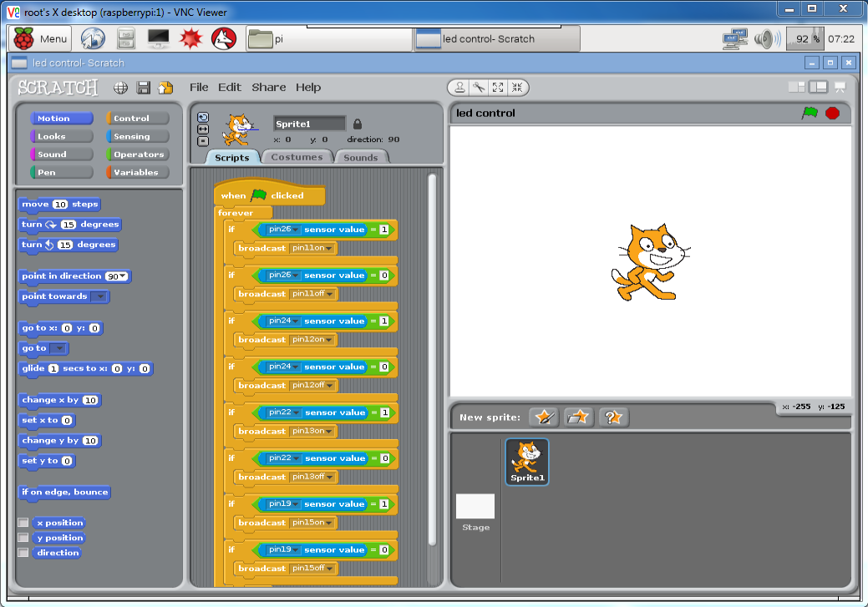Click the green flag to start scripts

[809, 114]
